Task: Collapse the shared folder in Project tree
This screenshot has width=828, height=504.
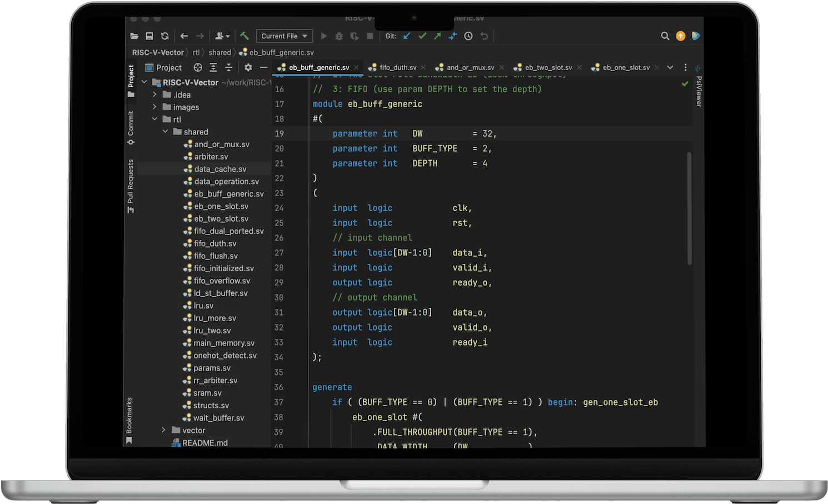Action: [x=165, y=132]
